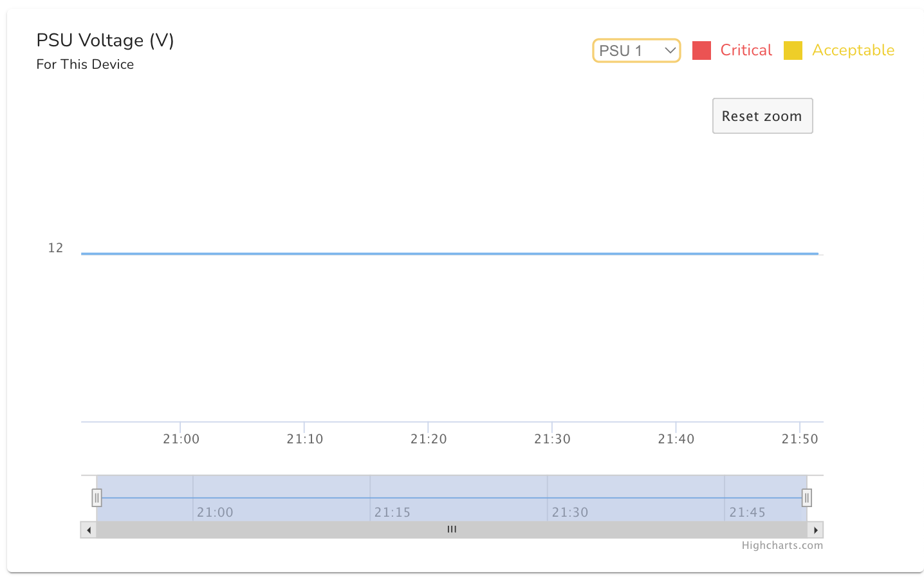Click the chevron arrow in PSU selector

[x=670, y=50]
